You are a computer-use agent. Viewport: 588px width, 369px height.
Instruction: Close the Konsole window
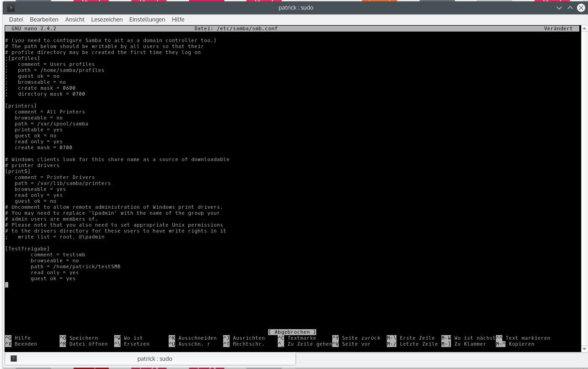tap(581, 8)
